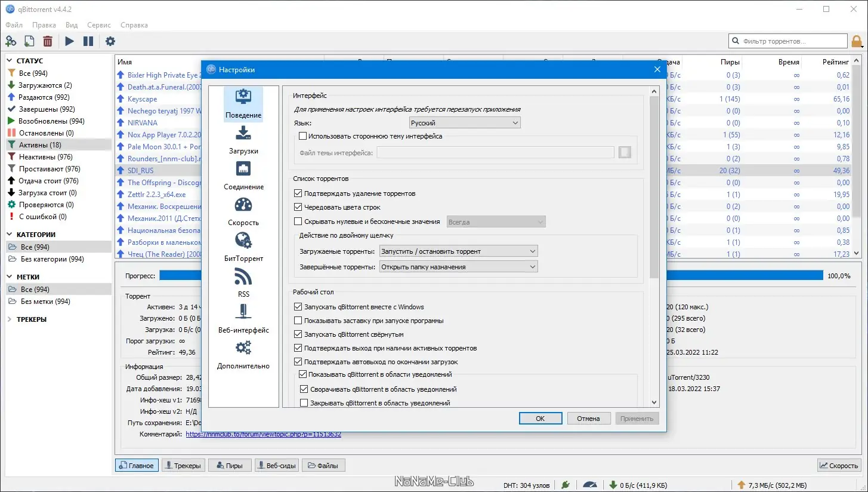This screenshot has width=868, height=492.
Task: Open settings with the toolbar gear icon
Action: point(110,41)
